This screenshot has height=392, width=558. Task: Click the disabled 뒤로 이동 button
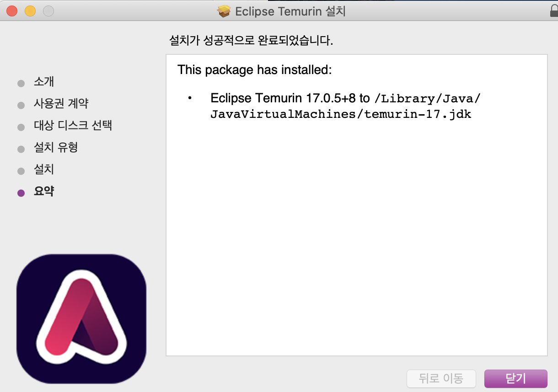[441, 378]
